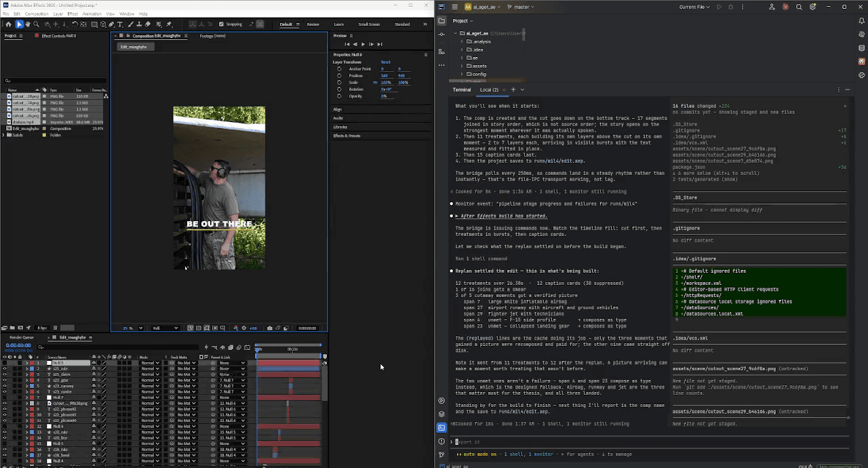The width and height of the screenshot is (868, 468).
Task: Open the Effect menu
Action: click(x=73, y=14)
